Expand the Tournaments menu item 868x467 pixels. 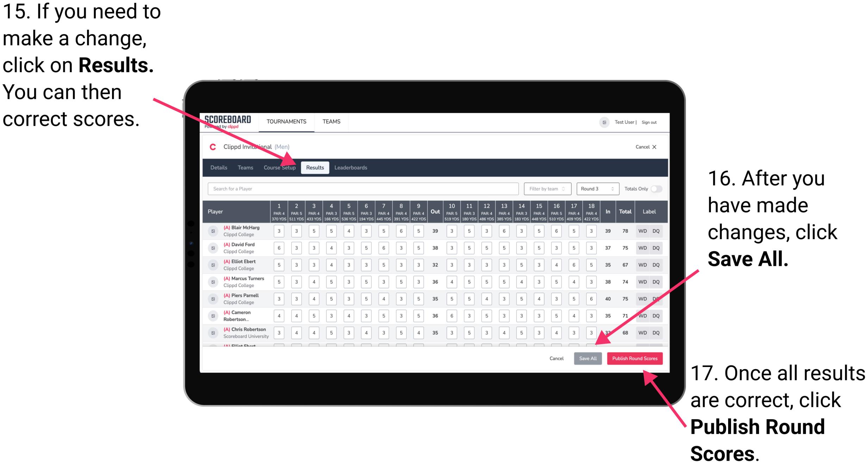(x=287, y=122)
